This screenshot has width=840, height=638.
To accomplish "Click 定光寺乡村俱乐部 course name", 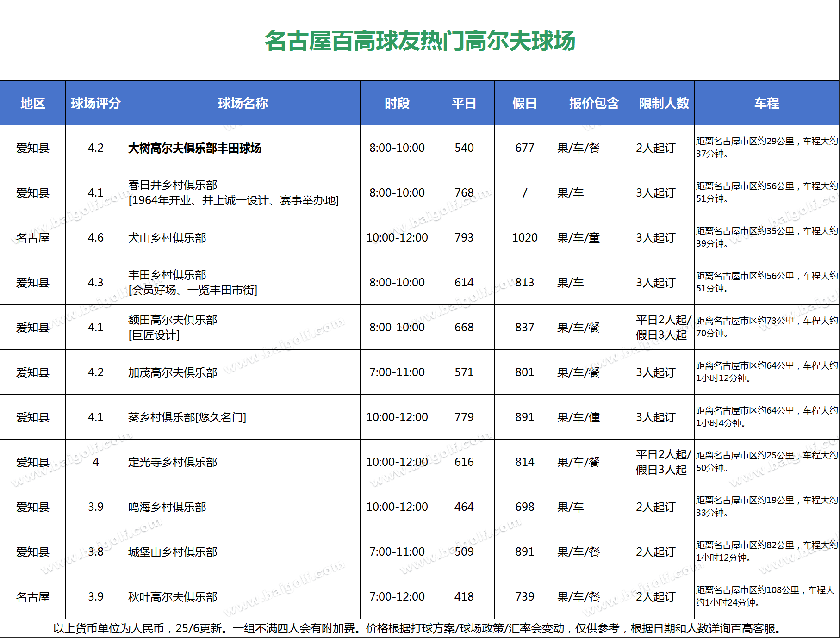I will click(x=173, y=462).
